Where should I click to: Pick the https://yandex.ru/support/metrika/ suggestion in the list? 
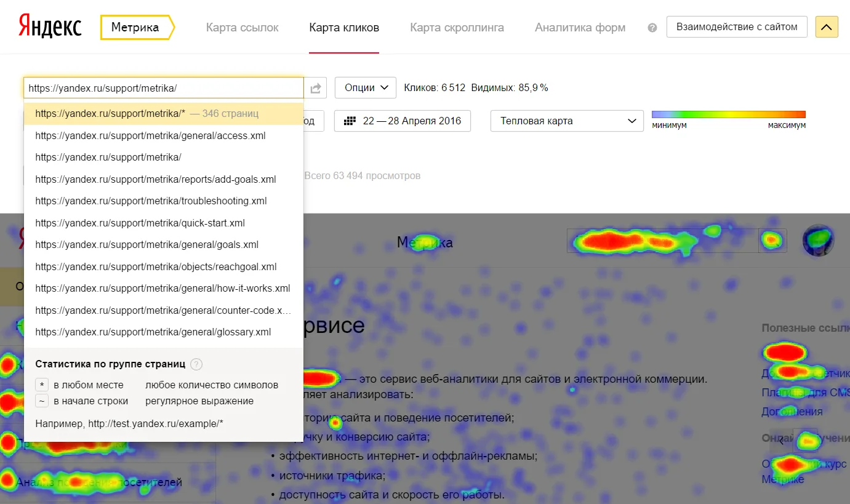click(164, 158)
